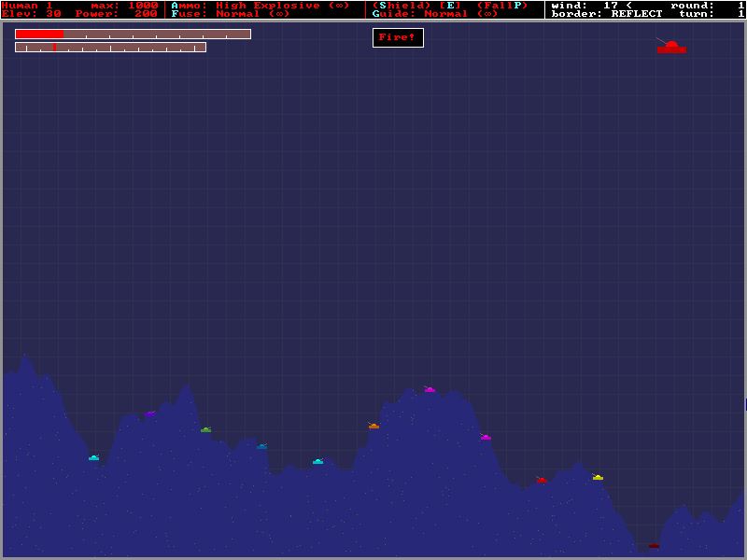Click the red power bar slider

[x=133, y=35]
